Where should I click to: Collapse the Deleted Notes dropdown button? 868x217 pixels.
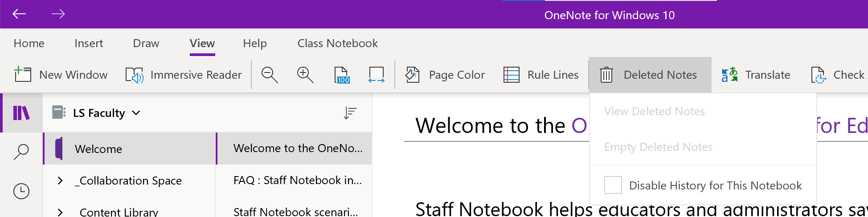tap(650, 75)
